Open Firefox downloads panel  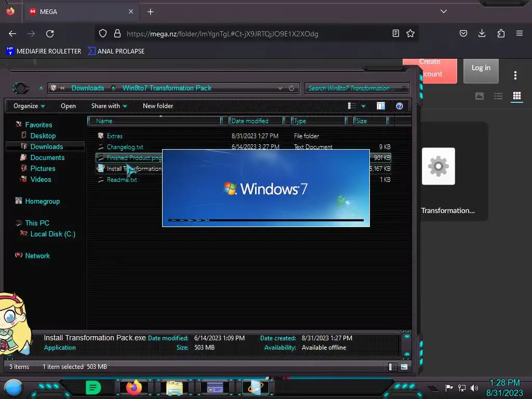tap(482, 33)
